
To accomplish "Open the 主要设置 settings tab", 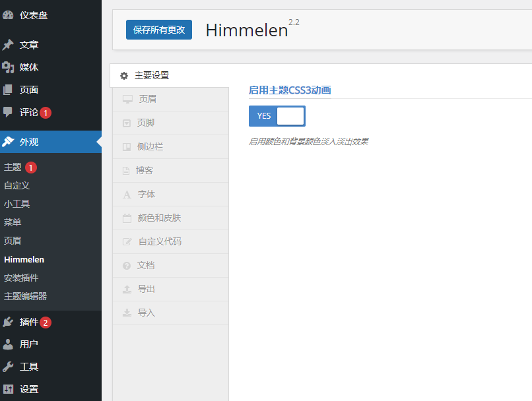I will (169, 76).
